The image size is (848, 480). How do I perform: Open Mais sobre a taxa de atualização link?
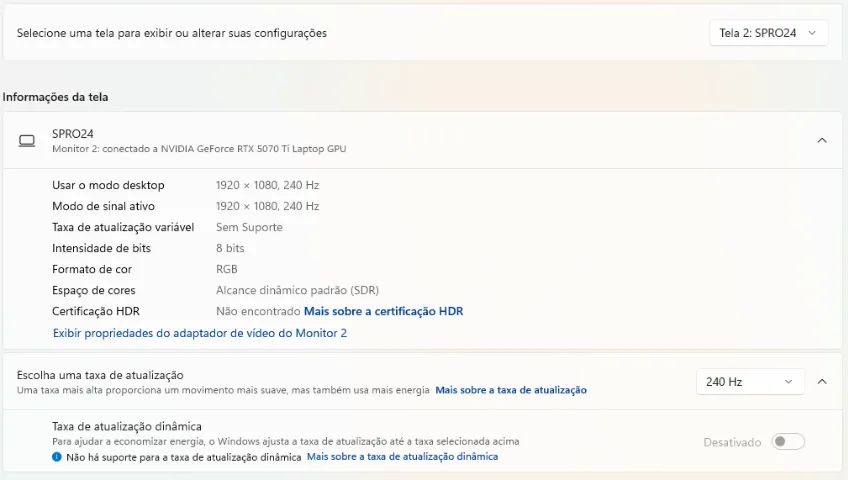(x=511, y=390)
